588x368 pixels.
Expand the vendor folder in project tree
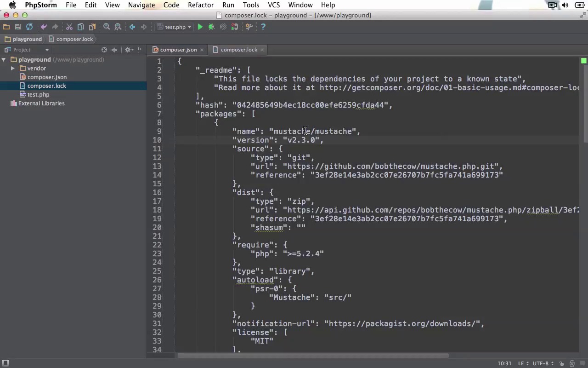coord(13,69)
